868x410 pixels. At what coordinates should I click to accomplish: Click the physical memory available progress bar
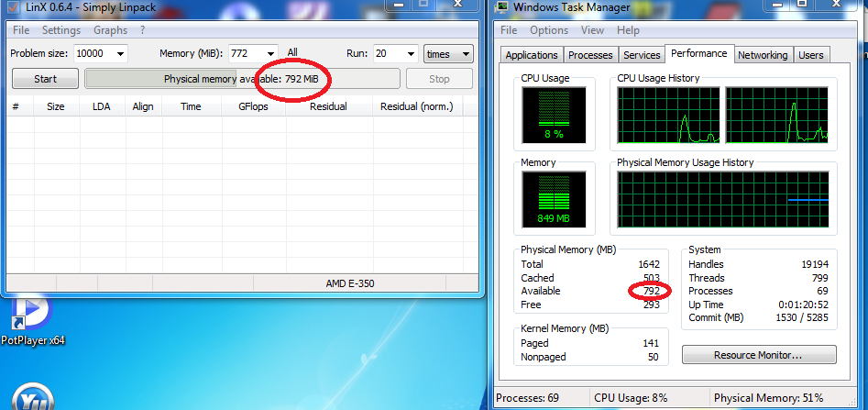pos(242,79)
